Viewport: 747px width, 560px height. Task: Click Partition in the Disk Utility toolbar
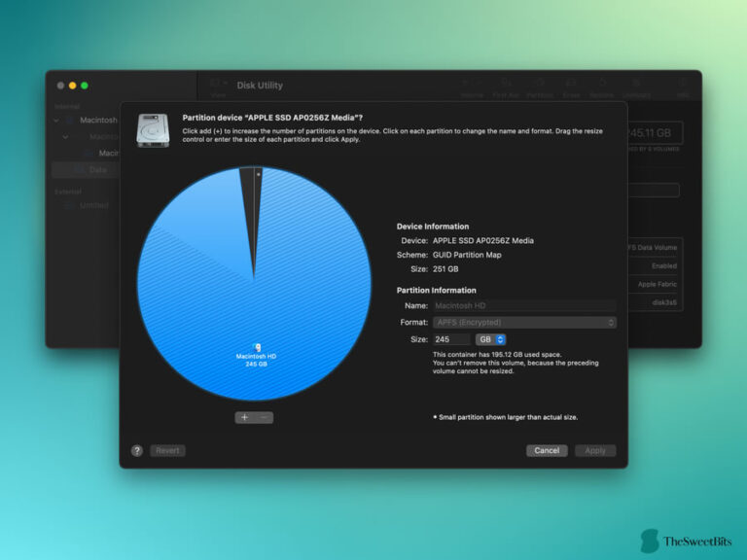point(540,88)
